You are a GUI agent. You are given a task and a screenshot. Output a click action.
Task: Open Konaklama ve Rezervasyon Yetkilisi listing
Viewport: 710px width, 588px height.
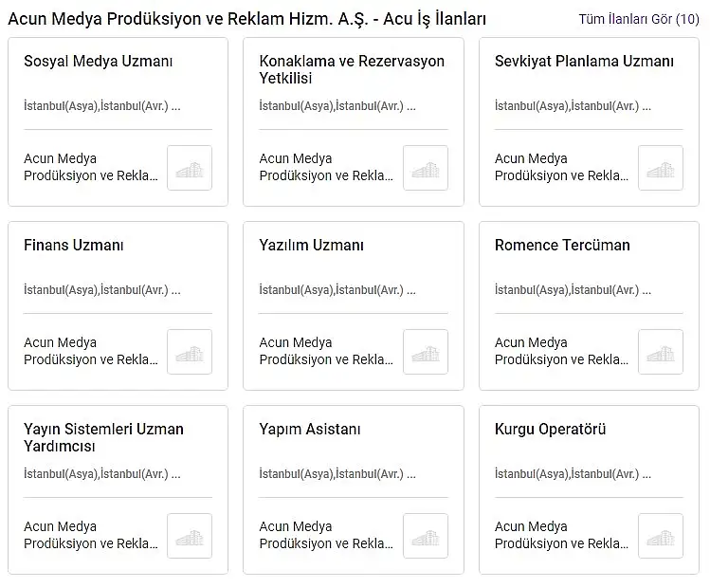click(x=352, y=69)
